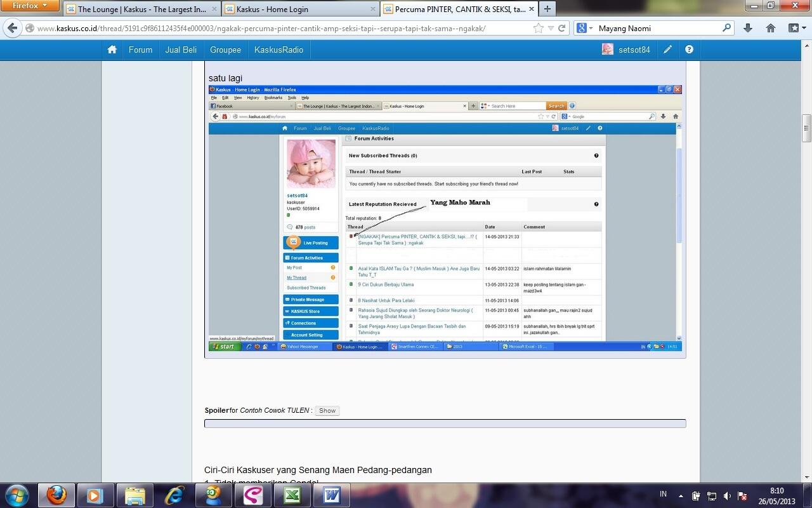
Task: Open KaskusRadio in the Kaskus navbar
Action: point(278,50)
